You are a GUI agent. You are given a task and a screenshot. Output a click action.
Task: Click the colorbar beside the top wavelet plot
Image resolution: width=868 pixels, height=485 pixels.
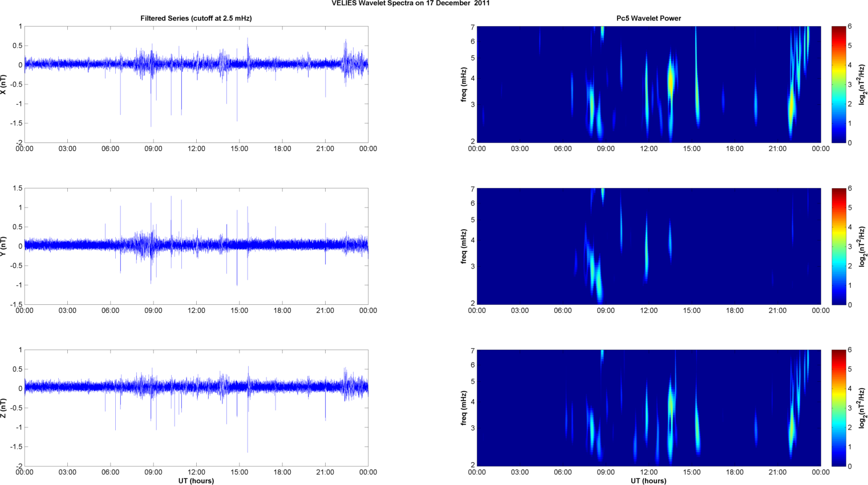click(838, 84)
